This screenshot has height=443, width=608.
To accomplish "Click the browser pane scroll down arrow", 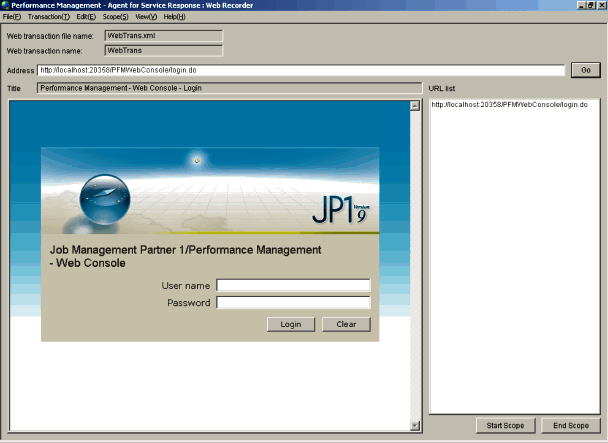I will (x=415, y=426).
